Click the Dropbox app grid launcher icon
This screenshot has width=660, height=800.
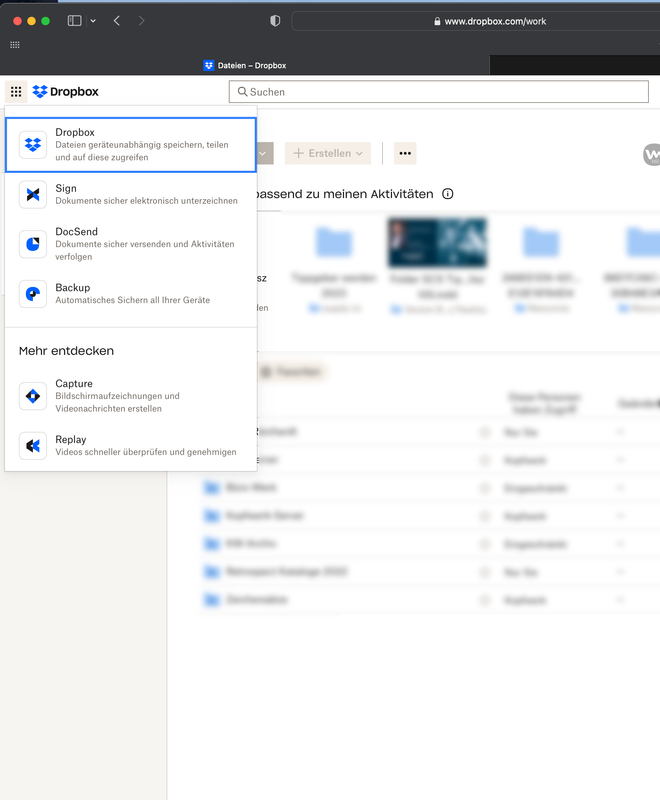16,91
